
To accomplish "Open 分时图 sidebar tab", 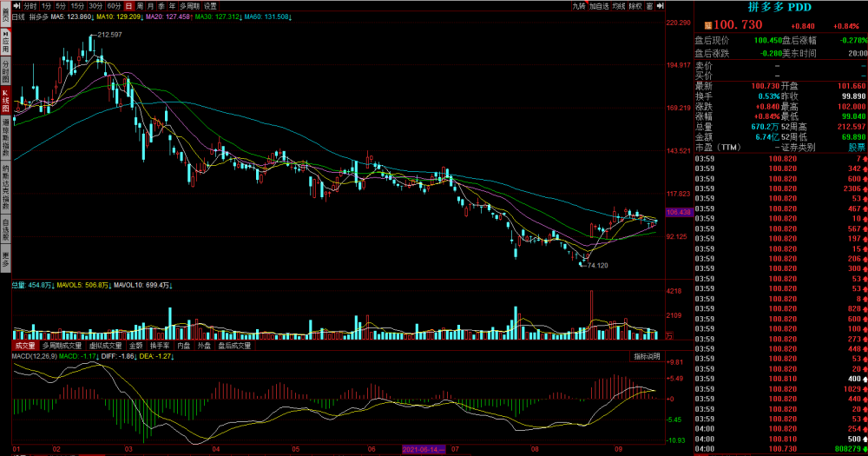I will point(5,71).
